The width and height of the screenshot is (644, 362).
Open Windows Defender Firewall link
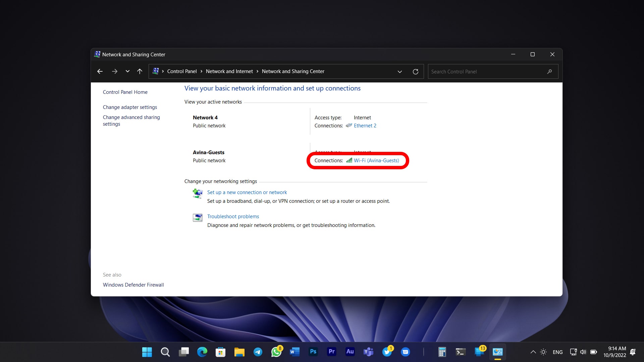tap(133, 285)
